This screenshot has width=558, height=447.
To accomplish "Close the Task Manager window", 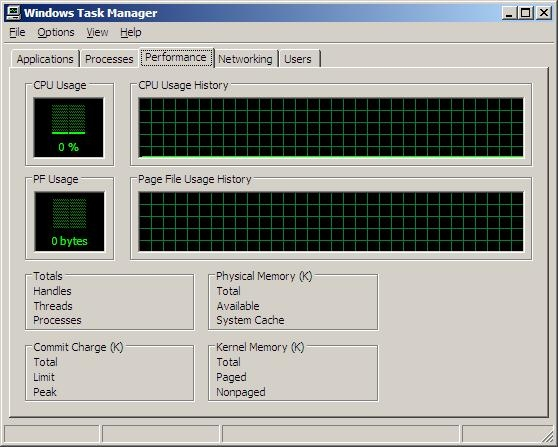I will (544, 13).
